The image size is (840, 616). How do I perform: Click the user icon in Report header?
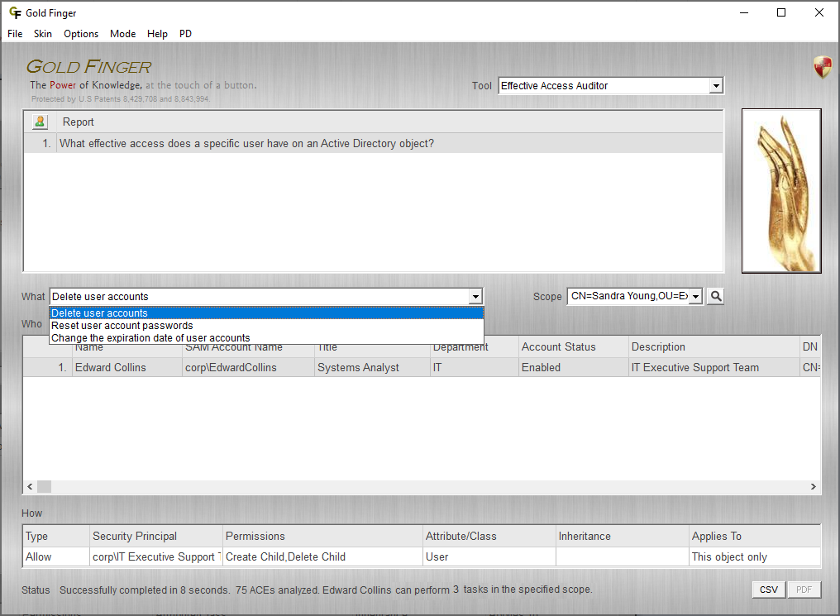click(40, 122)
